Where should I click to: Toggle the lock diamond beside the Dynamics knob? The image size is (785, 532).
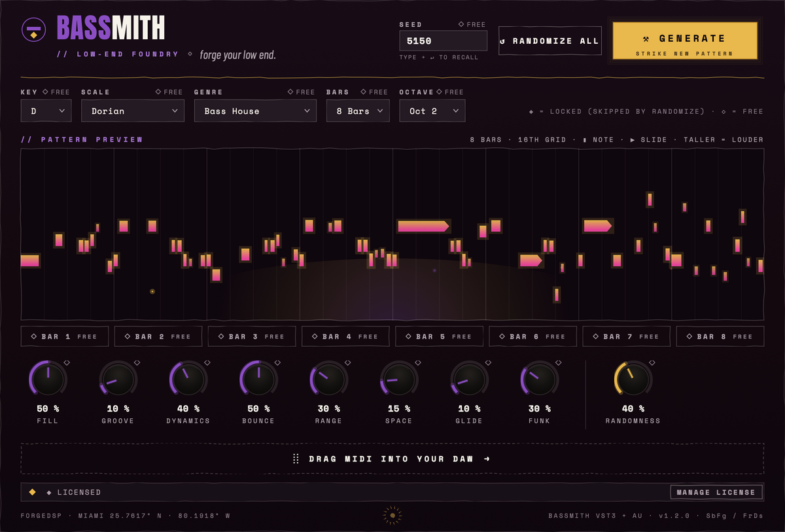207,362
